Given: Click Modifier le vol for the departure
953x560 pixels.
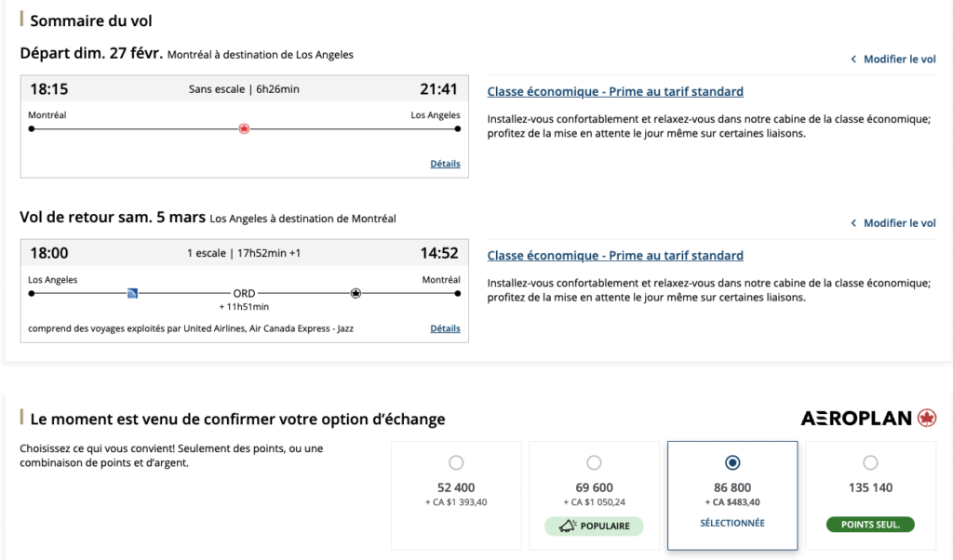Looking at the screenshot, I should (899, 60).
